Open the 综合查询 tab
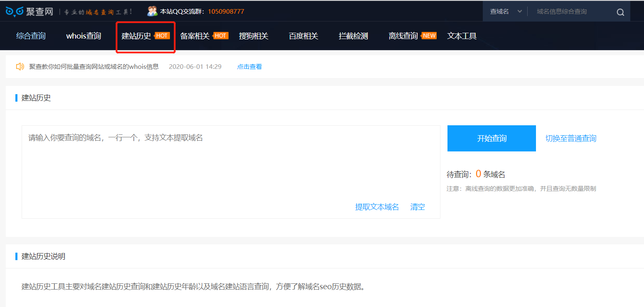 point(30,36)
